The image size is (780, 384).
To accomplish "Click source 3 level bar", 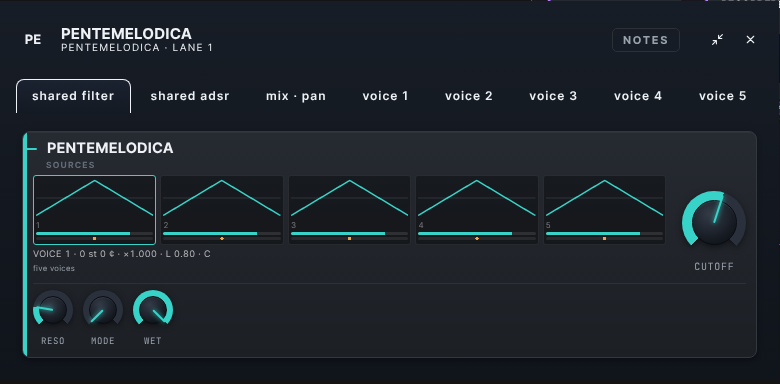I will click(x=349, y=233).
